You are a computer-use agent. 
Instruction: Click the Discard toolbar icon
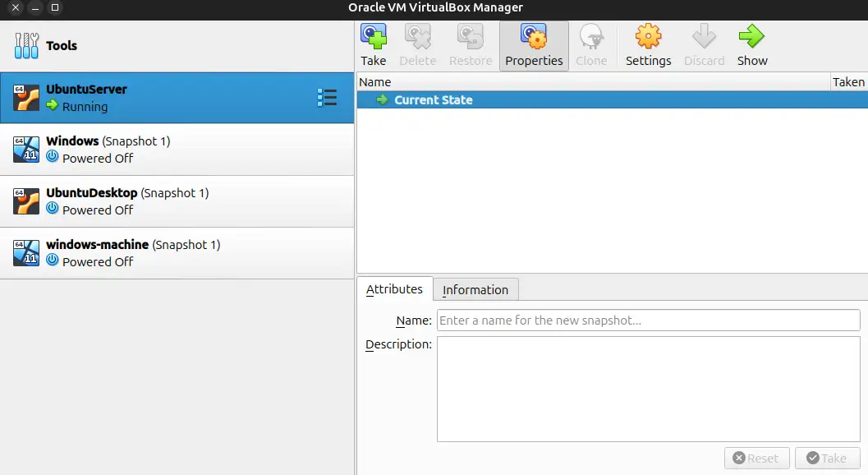[704, 37]
